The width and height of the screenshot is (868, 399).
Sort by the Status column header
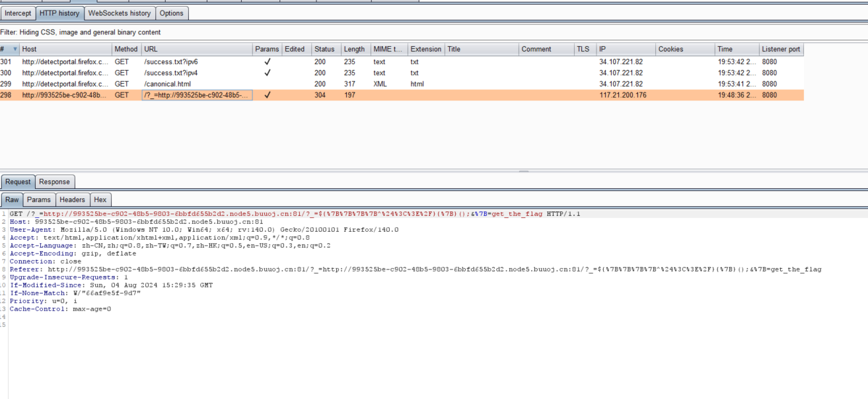pos(326,49)
